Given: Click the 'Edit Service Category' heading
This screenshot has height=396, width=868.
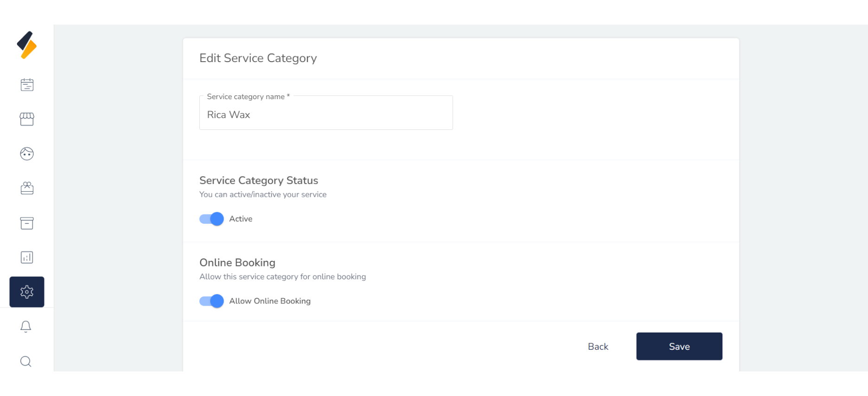Looking at the screenshot, I should 258,58.
